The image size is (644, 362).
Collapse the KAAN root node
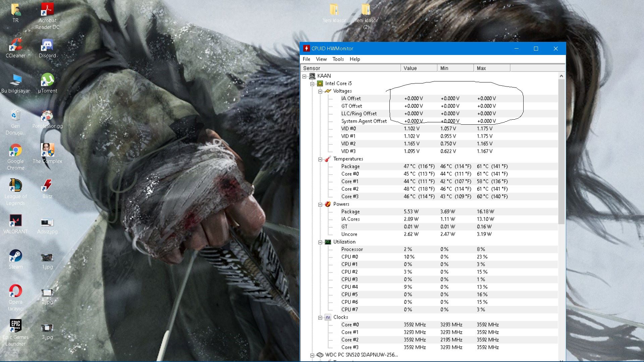[305, 76]
